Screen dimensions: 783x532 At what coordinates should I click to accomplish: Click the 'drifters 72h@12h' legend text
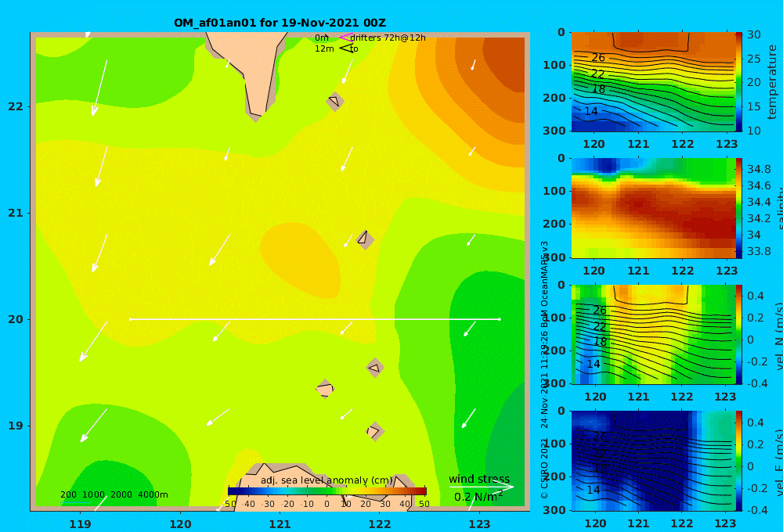388,38
